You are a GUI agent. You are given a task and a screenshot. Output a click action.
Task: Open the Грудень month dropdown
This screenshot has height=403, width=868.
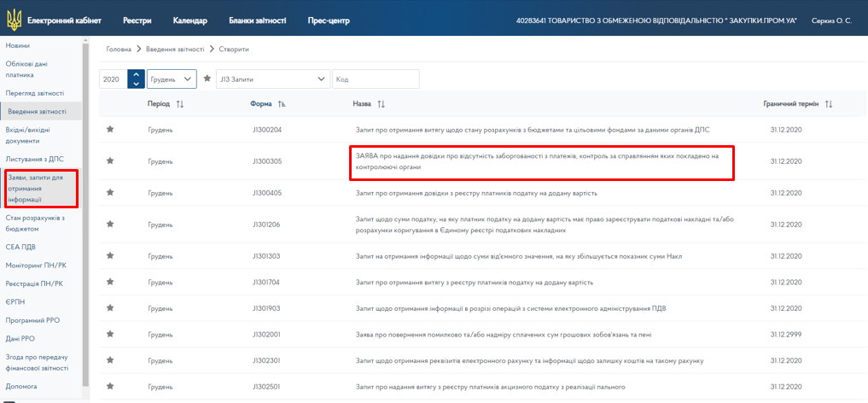click(172, 79)
